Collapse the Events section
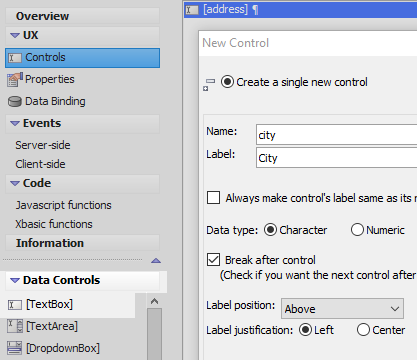Image resolution: width=417 pixels, height=360 pixels. tap(15, 123)
